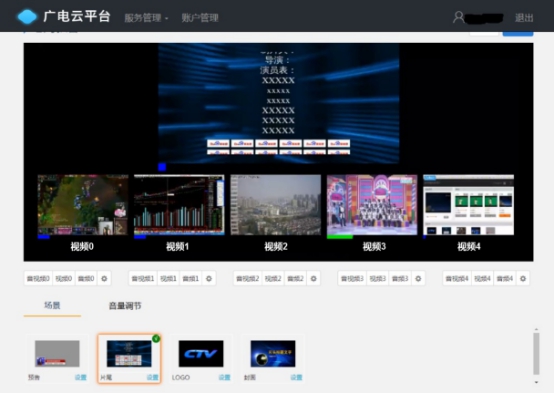The width and height of the screenshot is (554, 393).
Task: Click the scene list vertical scrollbar thumb
Action: click(x=536, y=353)
